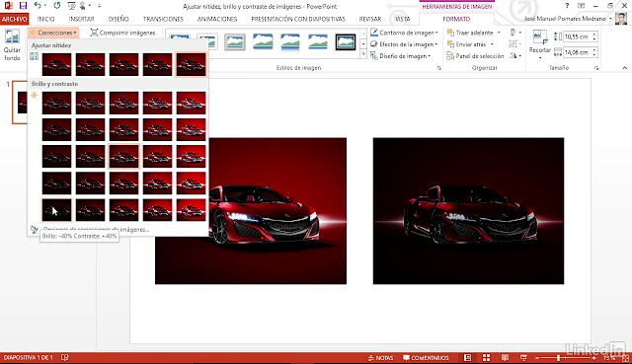
Task: Click the spell check icon in status bar
Action: [x=64, y=357]
